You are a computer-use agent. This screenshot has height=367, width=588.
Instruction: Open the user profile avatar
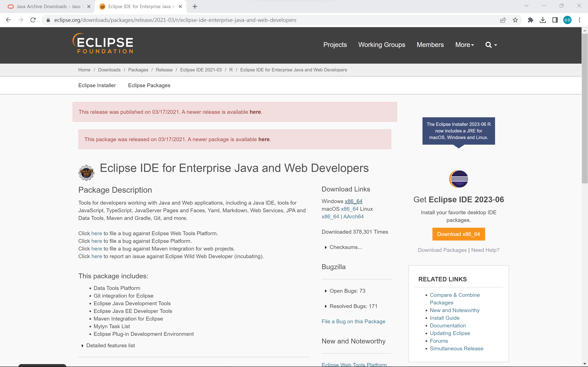[567, 20]
